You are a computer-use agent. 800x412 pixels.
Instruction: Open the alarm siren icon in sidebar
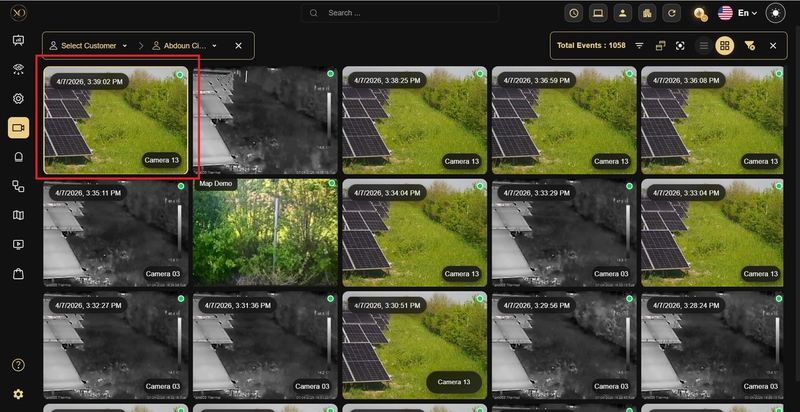tap(18, 157)
